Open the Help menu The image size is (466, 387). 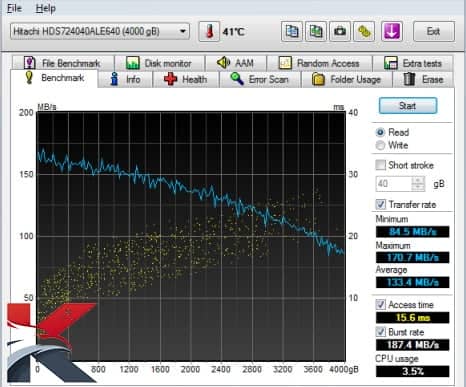point(46,8)
